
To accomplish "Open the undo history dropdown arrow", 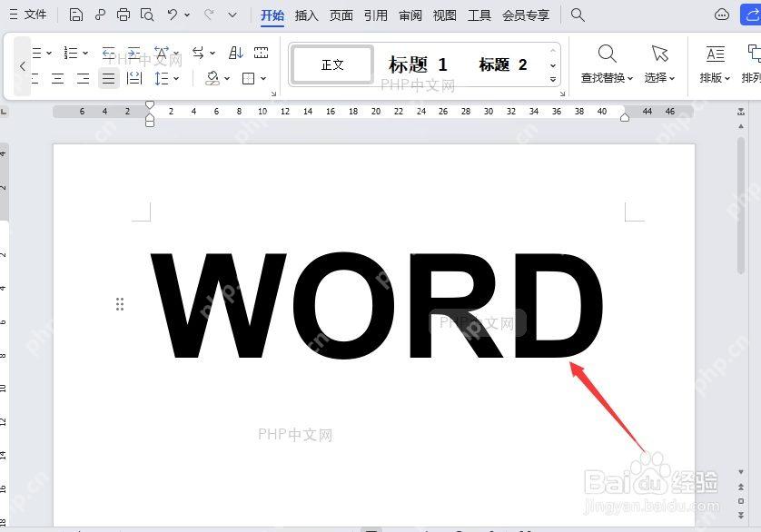I will point(187,15).
